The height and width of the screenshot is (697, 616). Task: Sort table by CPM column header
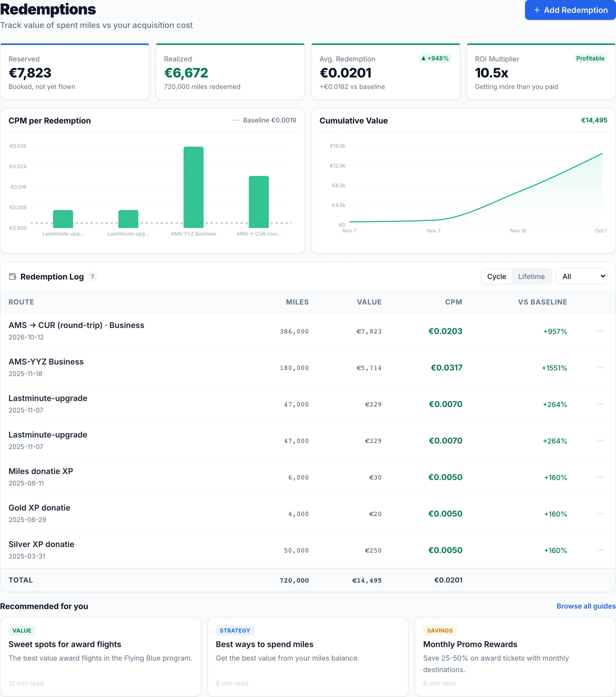[x=454, y=302]
